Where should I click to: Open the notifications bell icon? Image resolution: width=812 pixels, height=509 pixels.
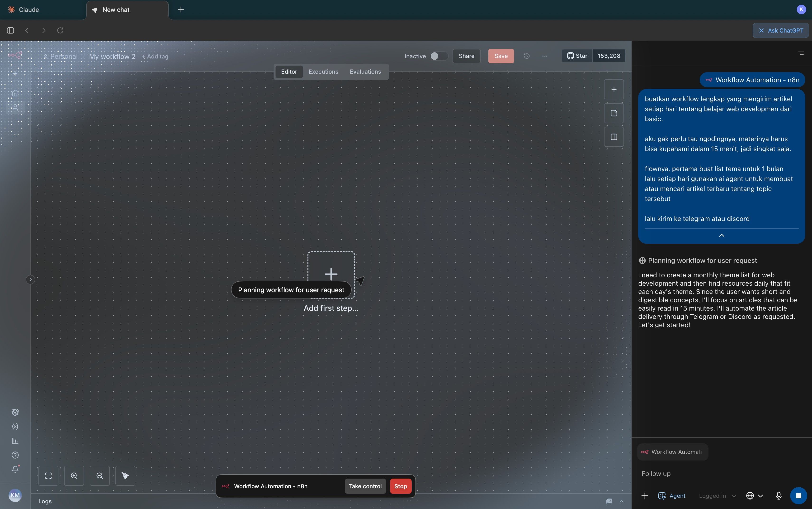click(15, 469)
